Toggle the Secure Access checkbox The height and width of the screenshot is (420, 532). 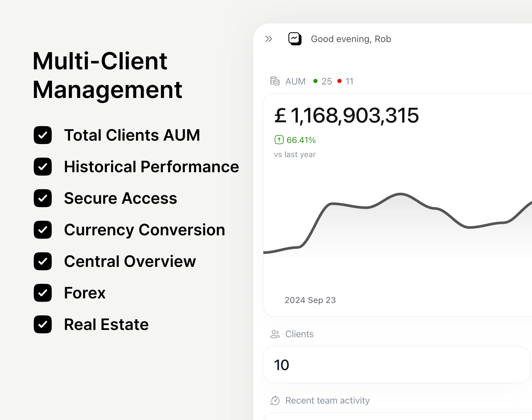click(42, 198)
